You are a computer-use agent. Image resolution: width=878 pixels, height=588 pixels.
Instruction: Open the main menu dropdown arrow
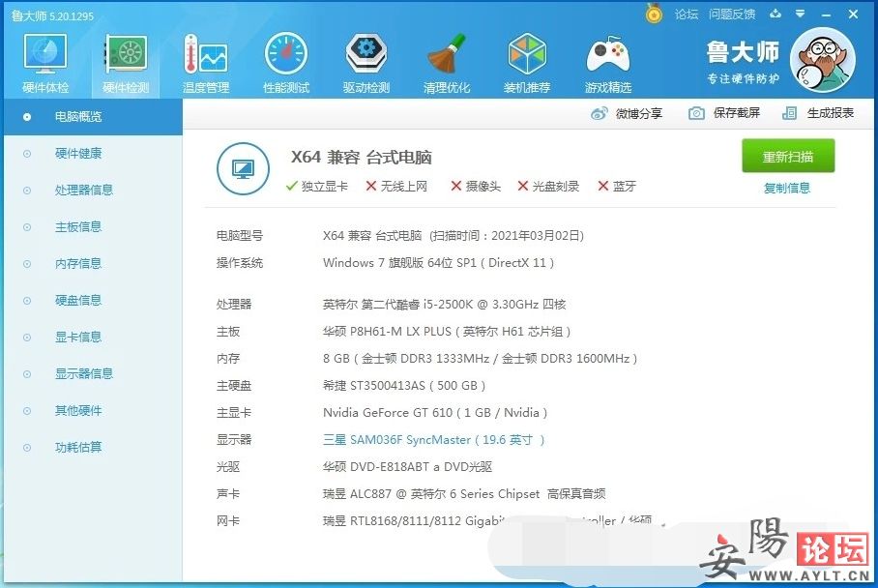(801, 14)
